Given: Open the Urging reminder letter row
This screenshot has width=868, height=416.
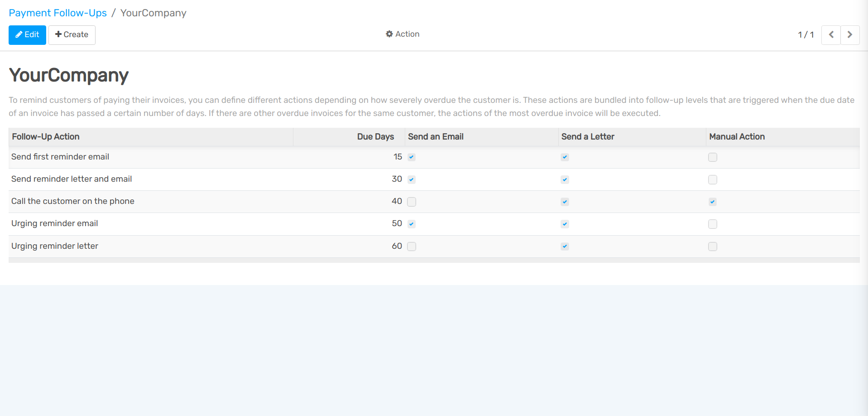Looking at the screenshot, I should tap(55, 246).
